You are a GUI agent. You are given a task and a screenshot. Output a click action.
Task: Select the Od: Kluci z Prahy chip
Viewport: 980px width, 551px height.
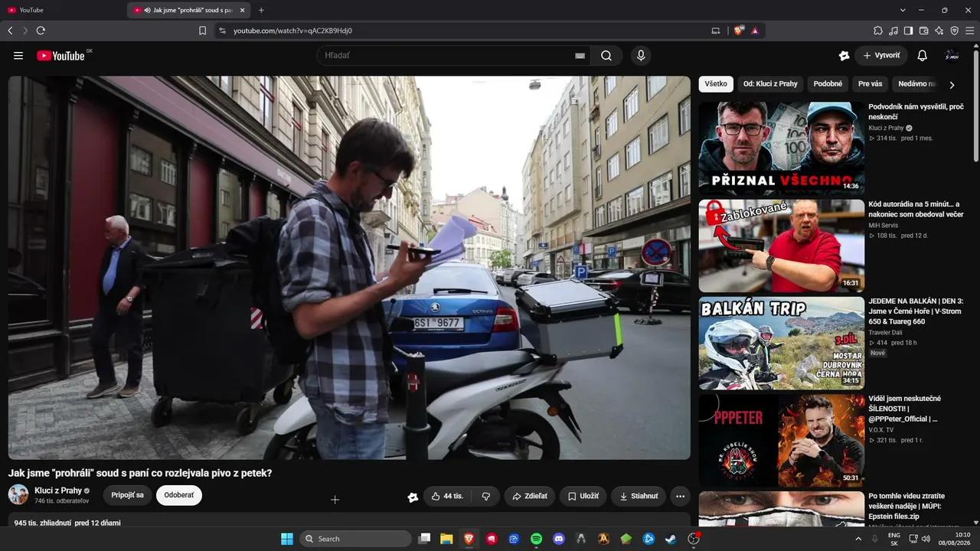point(770,84)
